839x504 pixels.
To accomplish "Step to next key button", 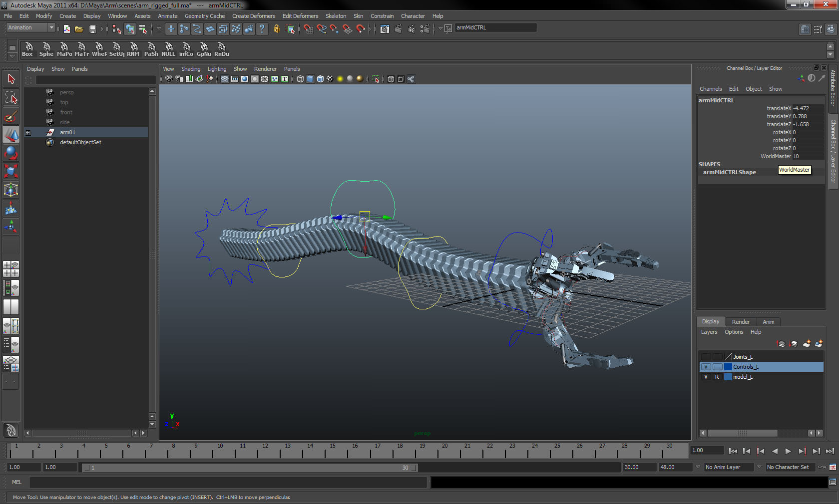I will click(802, 451).
